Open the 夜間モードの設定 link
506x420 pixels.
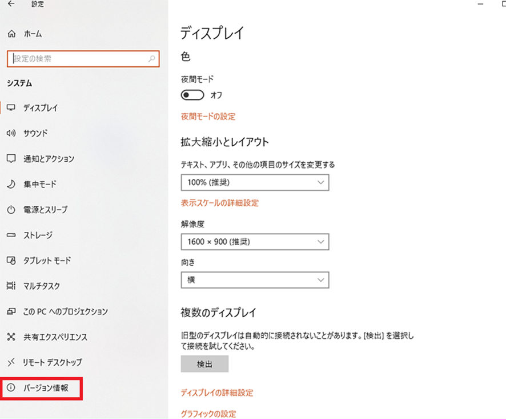click(208, 117)
